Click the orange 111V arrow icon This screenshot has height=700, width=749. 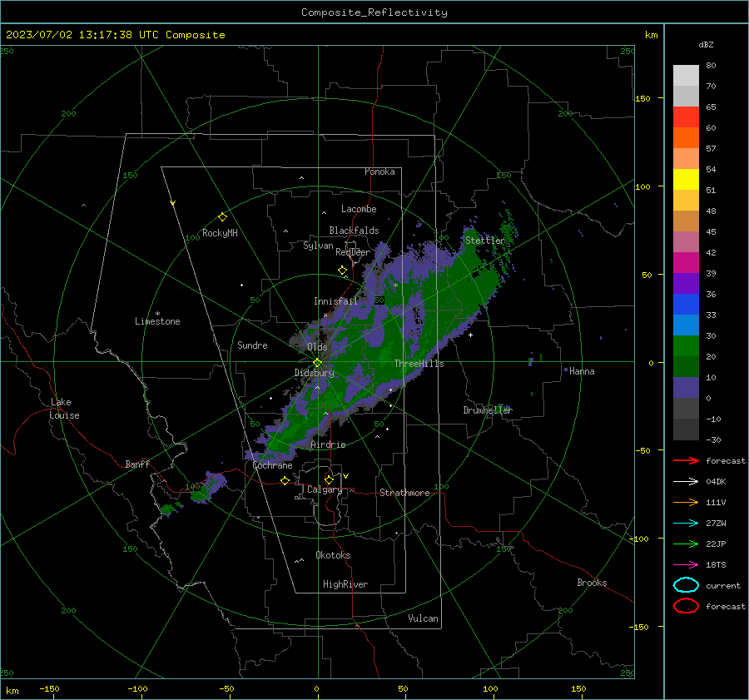click(686, 502)
